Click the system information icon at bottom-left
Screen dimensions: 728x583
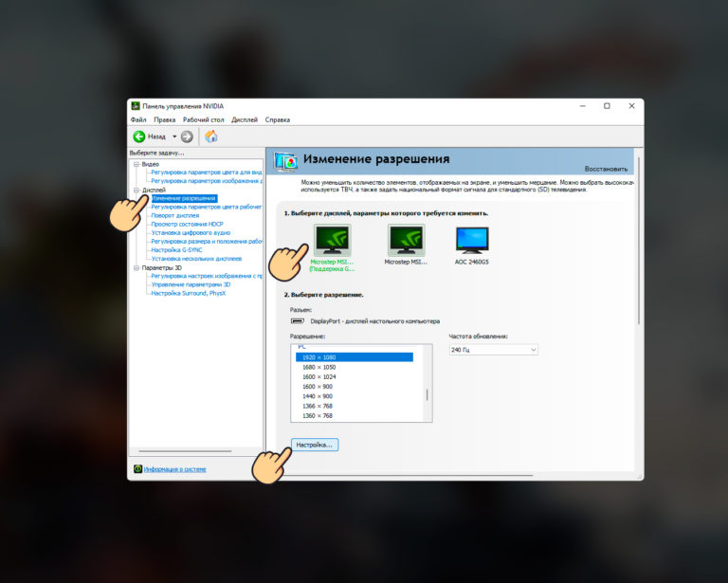[137, 469]
